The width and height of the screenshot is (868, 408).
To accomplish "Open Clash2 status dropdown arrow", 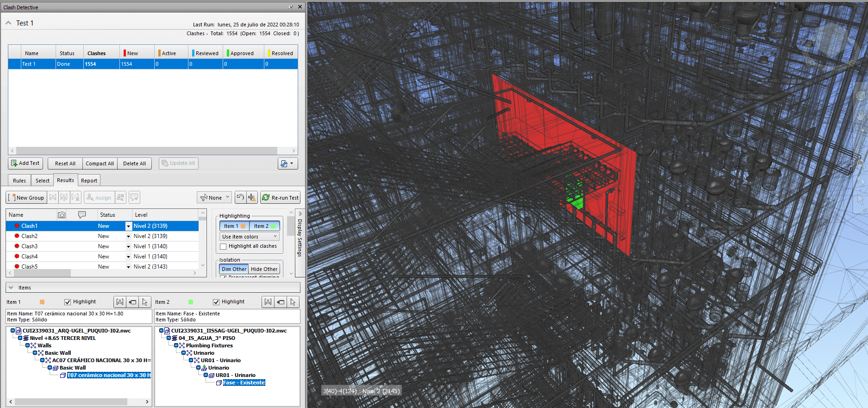I will (128, 236).
